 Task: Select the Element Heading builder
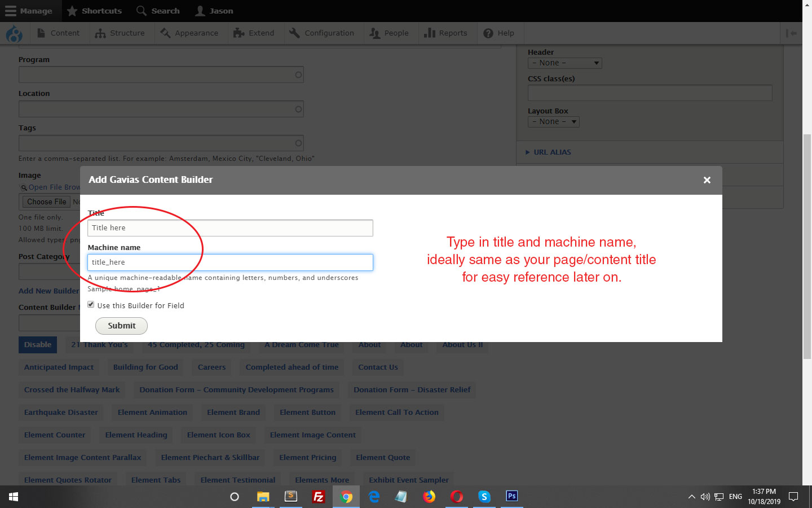[x=136, y=435]
